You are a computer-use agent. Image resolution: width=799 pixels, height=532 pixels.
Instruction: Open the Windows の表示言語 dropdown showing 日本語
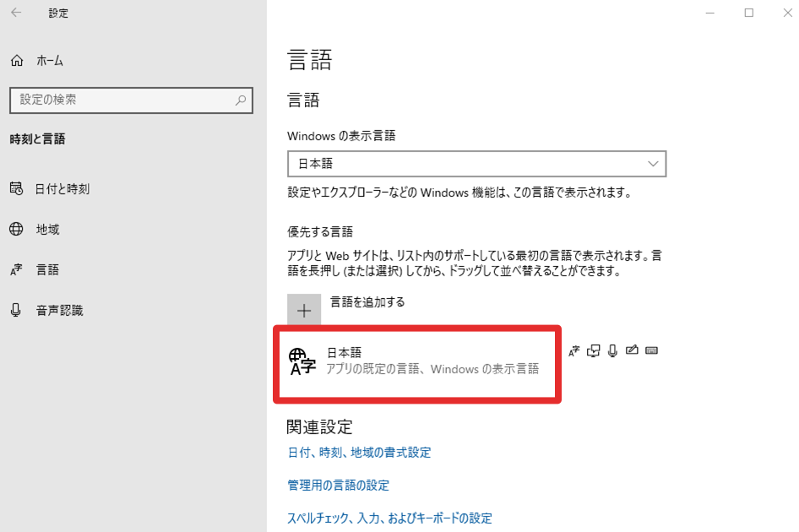click(476, 164)
